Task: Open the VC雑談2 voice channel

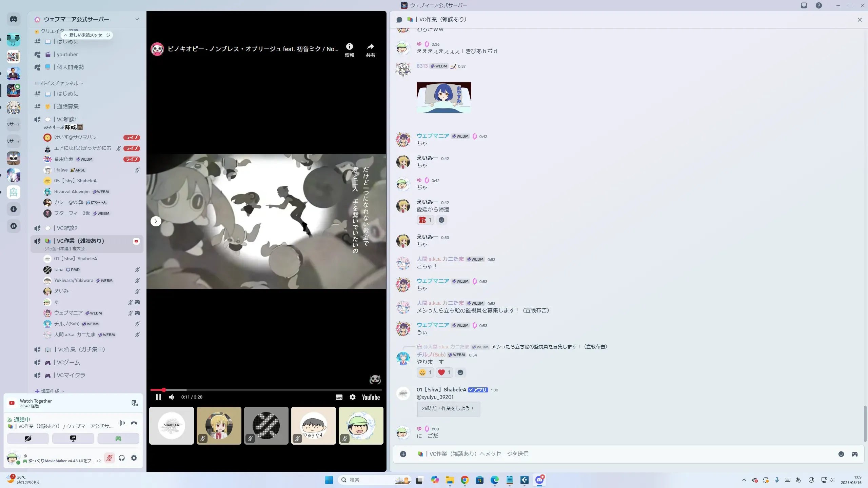Action: (67, 228)
